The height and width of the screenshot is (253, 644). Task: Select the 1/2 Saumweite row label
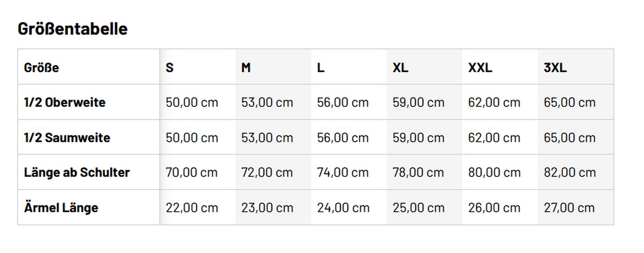coord(67,137)
